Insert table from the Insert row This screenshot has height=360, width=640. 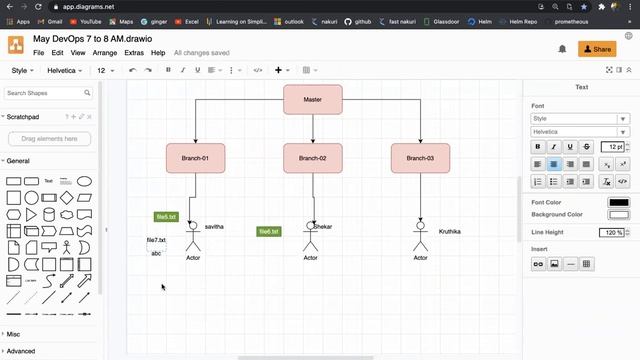(x=587, y=264)
